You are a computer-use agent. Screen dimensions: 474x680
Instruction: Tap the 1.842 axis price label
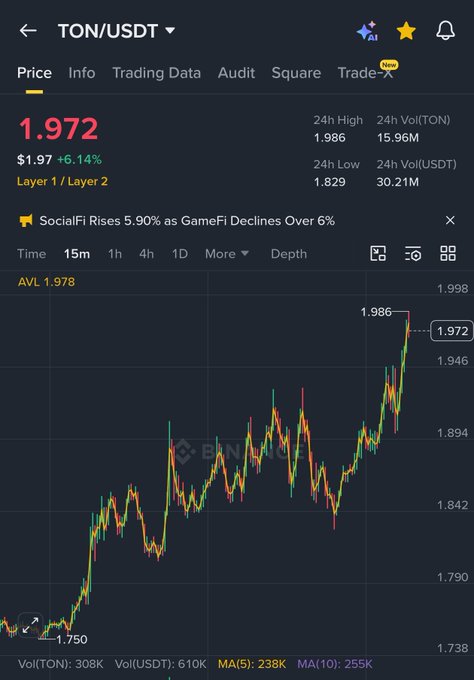click(x=452, y=505)
